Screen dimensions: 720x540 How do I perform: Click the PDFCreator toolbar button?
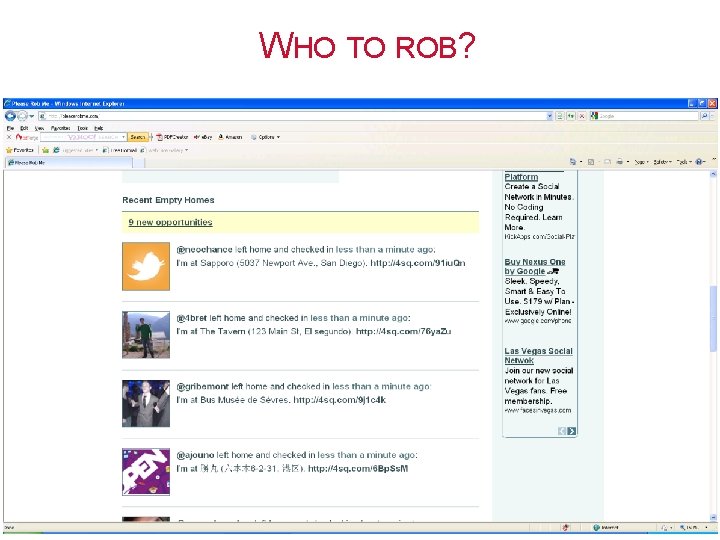click(172, 137)
